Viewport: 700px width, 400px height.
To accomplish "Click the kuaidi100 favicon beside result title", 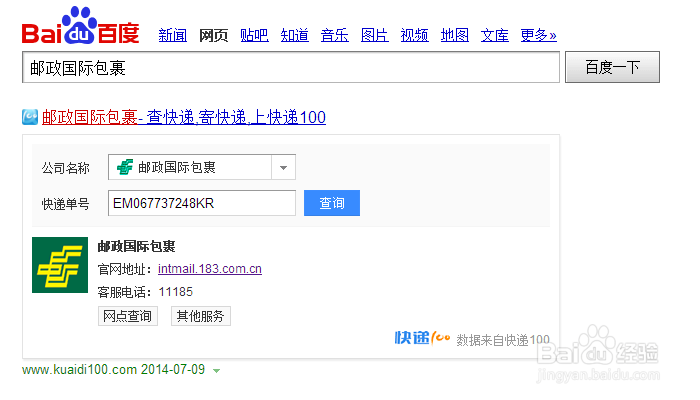I will (x=30, y=117).
